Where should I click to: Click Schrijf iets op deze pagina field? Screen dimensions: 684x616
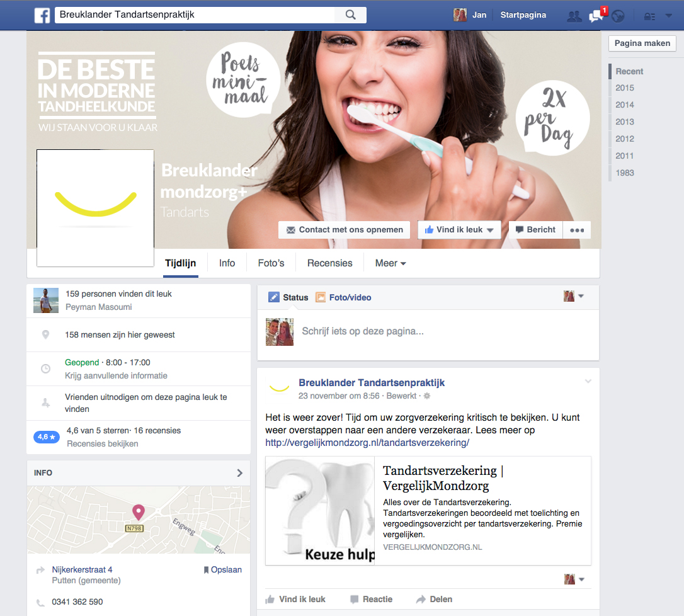coord(363,331)
